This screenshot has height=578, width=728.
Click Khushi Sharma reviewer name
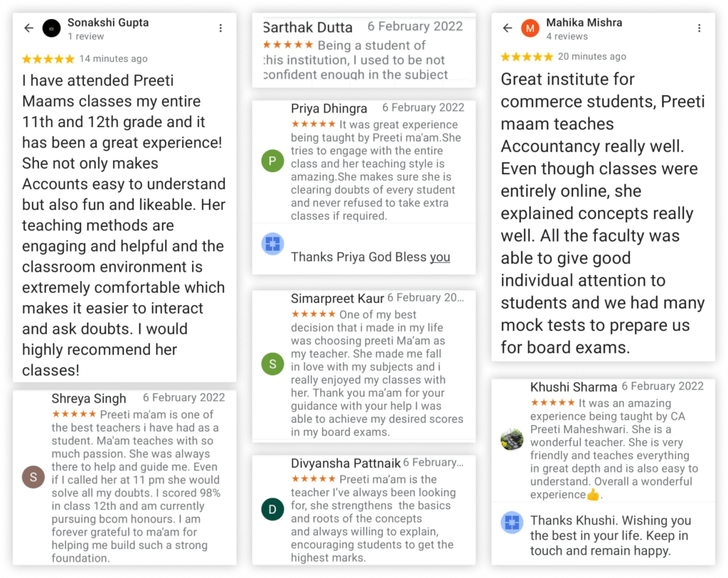pyautogui.click(x=574, y=387)
